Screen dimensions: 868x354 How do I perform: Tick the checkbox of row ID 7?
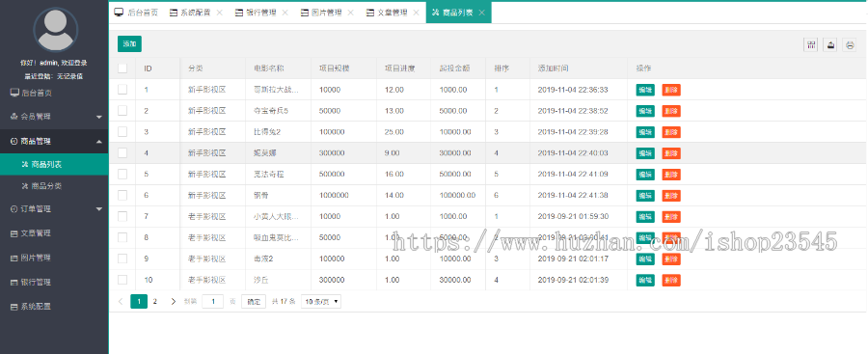[x=122, y=216]
